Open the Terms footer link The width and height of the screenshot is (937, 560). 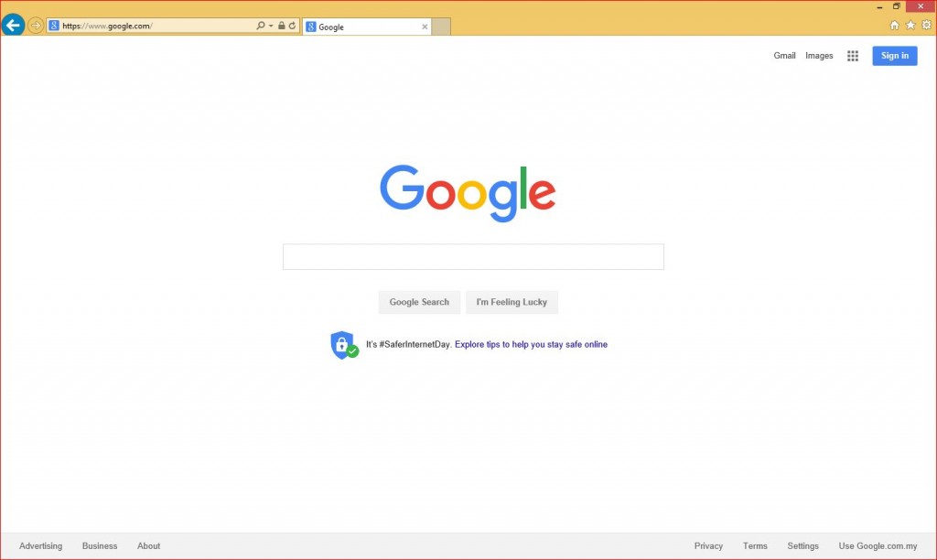click(x=755, y=545)
